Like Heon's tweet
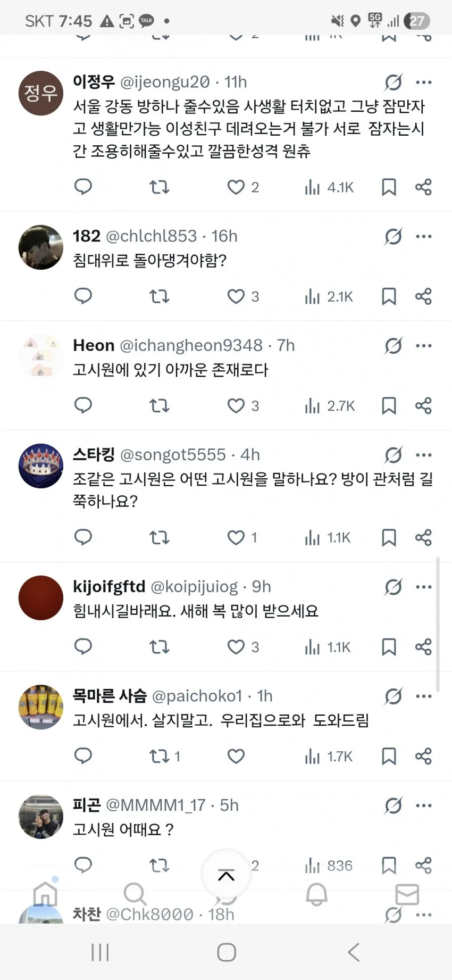Image resolution: width=452 pixels, height=980 pixels. [x=236, y=406]
